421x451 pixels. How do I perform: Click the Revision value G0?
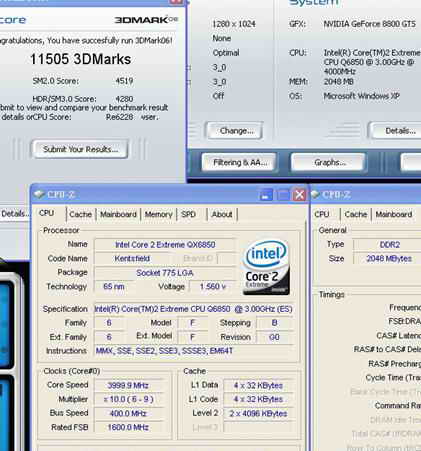coord(275,337)
